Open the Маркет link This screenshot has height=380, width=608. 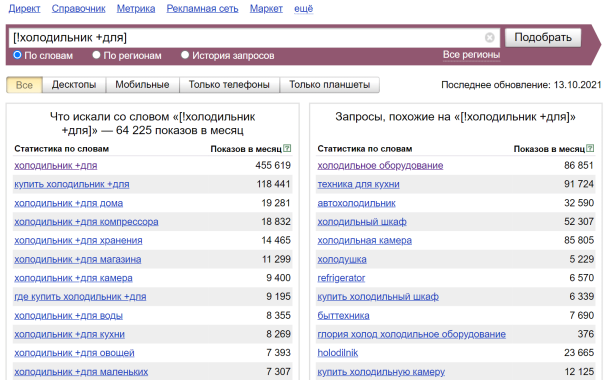(x=266, y=9)
